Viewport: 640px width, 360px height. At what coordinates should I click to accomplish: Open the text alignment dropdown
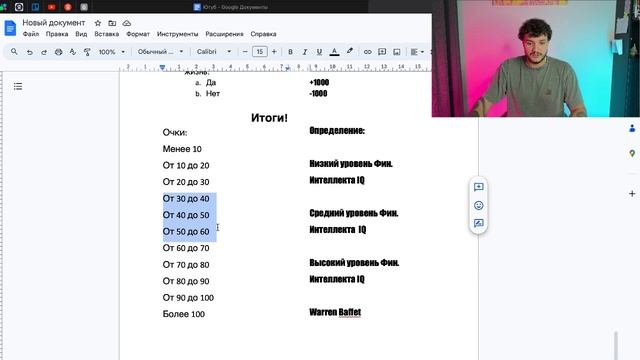click(x=417, y=52)
